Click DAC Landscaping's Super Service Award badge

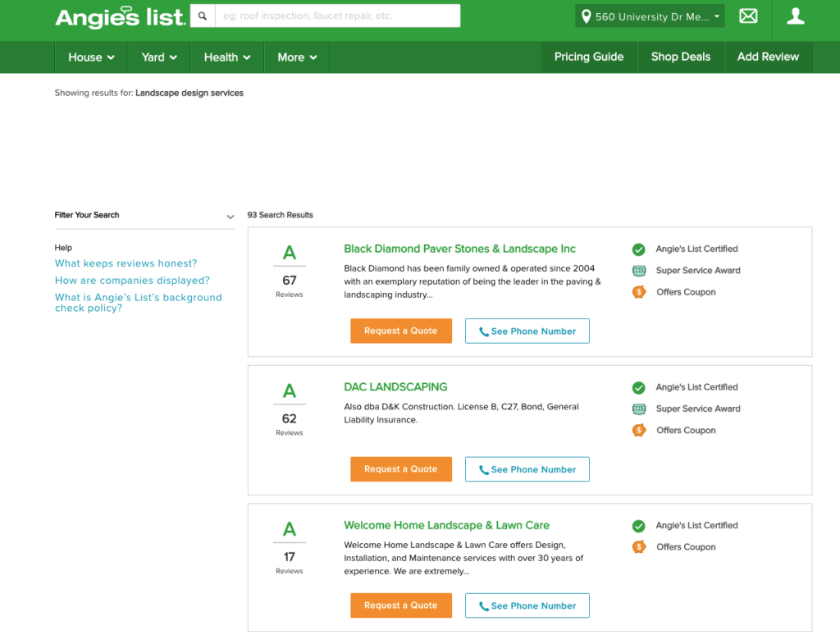[638, 409]
